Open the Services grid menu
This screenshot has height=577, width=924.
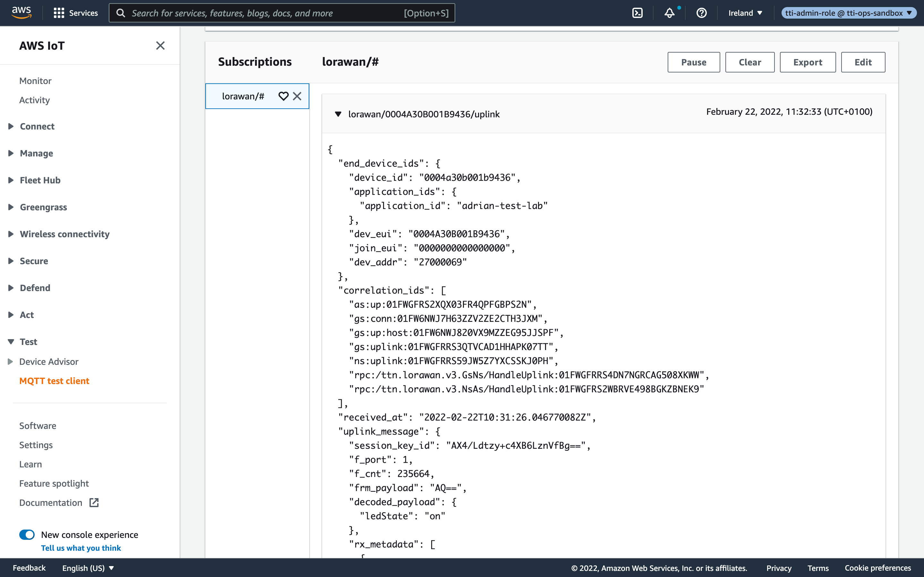[75, 13]
